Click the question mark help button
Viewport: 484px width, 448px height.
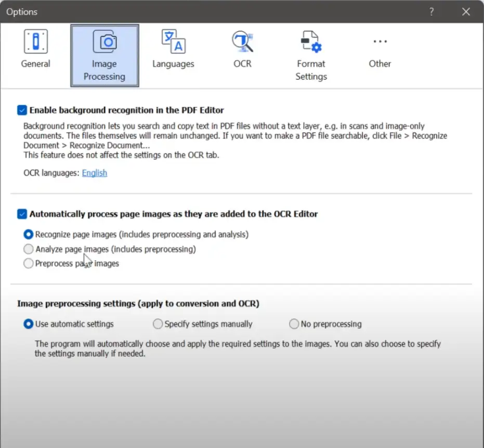pos(431,11)
